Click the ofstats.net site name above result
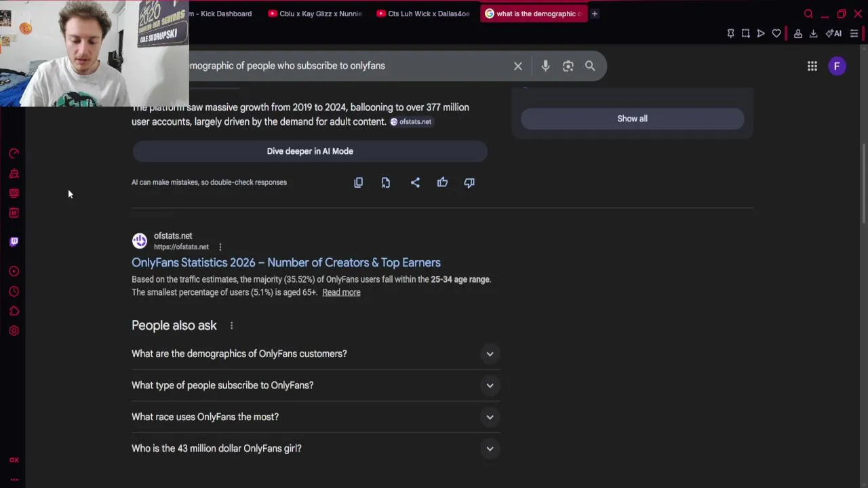 coord(173,236)
